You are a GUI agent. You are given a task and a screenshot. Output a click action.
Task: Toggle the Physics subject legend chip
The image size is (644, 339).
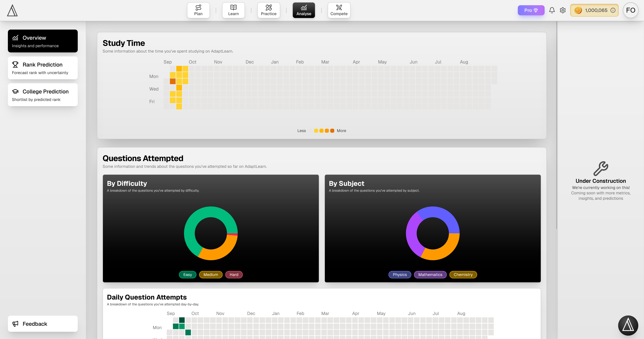click(400, 274)
